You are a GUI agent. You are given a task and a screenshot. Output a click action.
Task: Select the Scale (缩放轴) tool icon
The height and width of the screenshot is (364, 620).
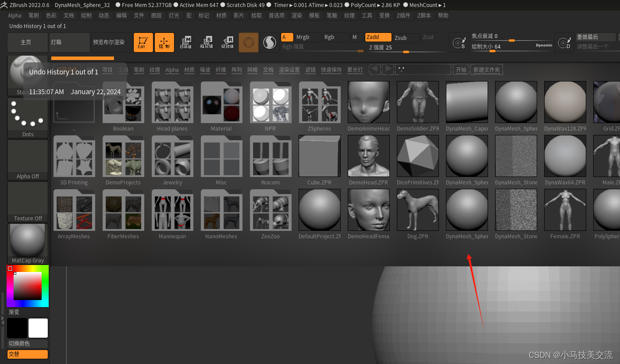[x=207, y=42]
